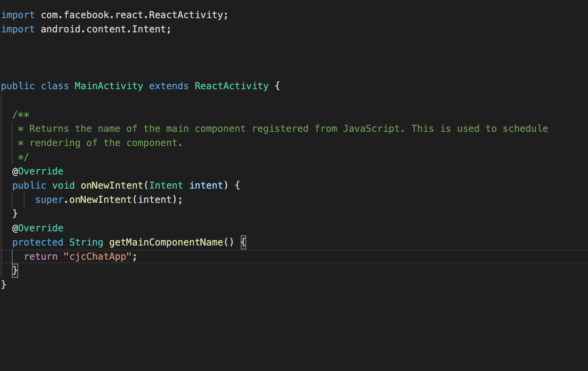Click the word 'JavaScript.' in the comment
The height and width of the screenshot is (371, 588).
pos(374,129)
